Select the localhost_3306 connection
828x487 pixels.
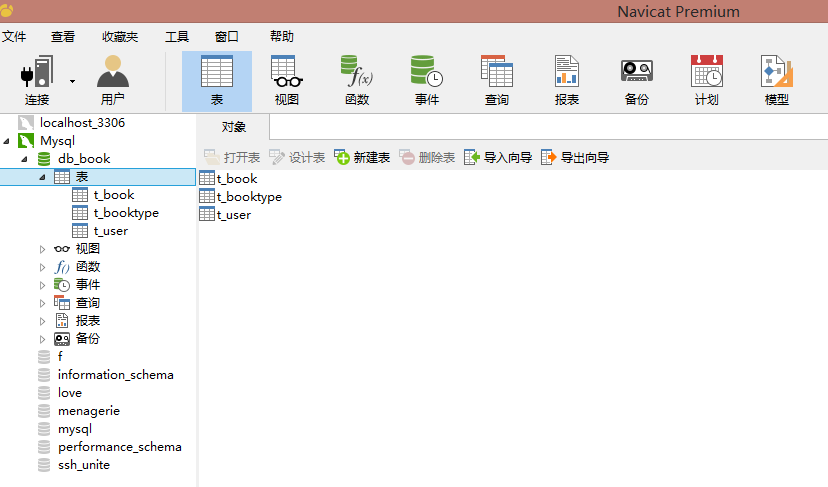82,123
